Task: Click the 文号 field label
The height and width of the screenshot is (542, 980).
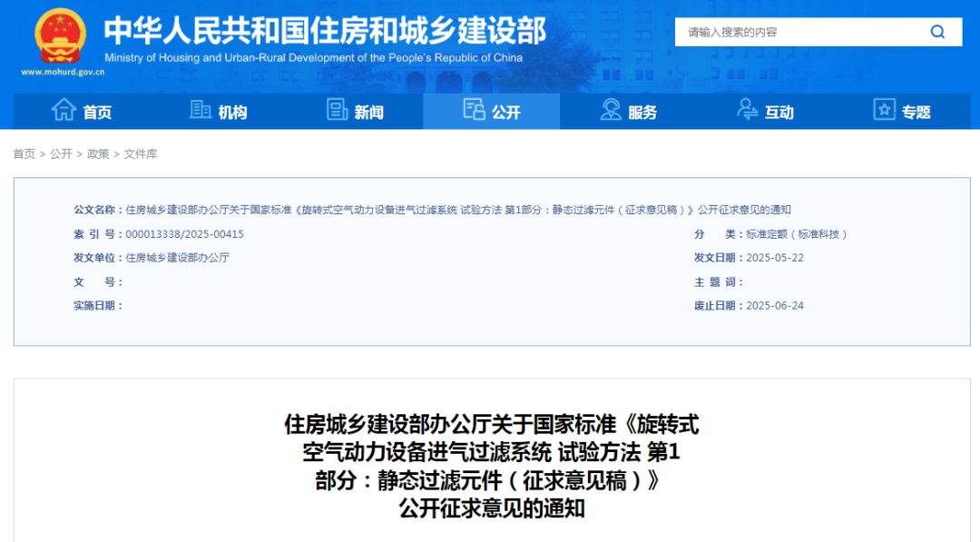Action: 98,282
